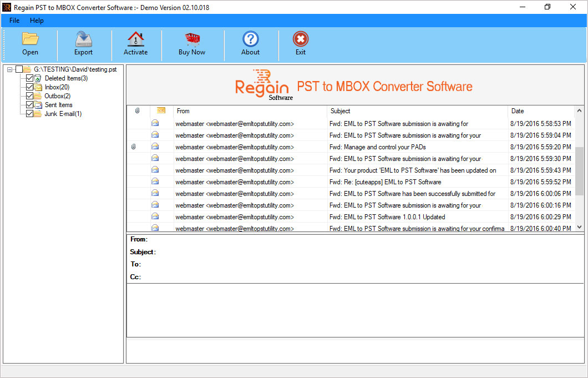Select email 'Fwd: Manage and control your PADs'
Image resolution: width=588 pixels, height=378 pixels.
coord(377,147)
